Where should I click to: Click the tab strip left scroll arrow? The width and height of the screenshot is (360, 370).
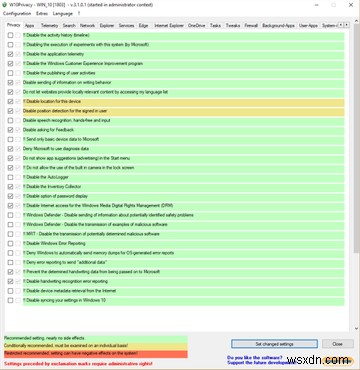(341, 25)
